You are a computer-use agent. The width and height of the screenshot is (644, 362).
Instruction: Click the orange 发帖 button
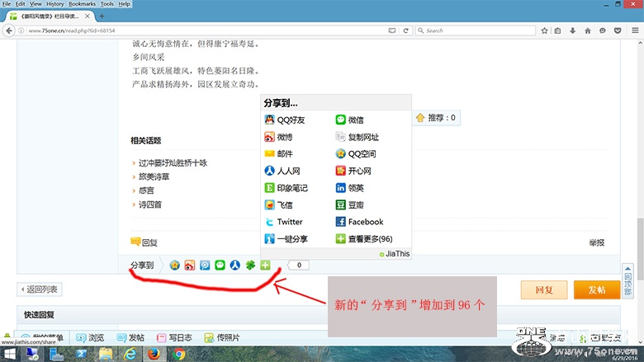pos(597,290)
